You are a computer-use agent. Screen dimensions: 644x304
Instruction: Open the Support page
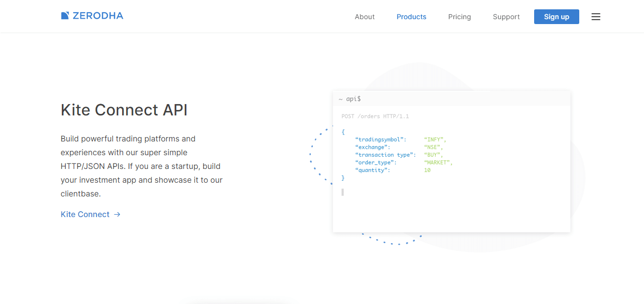coord(506,17)
